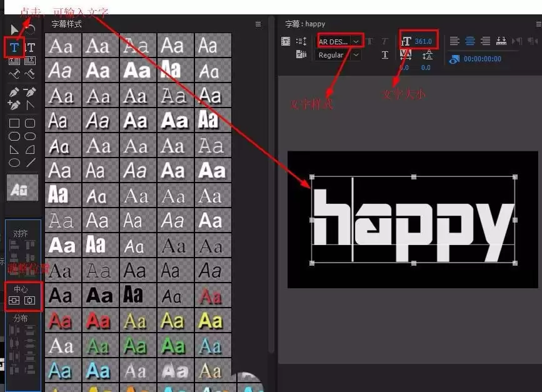542x392 pixels.
Task: Toggle left text alignment
Action: [x=454, y=41]
